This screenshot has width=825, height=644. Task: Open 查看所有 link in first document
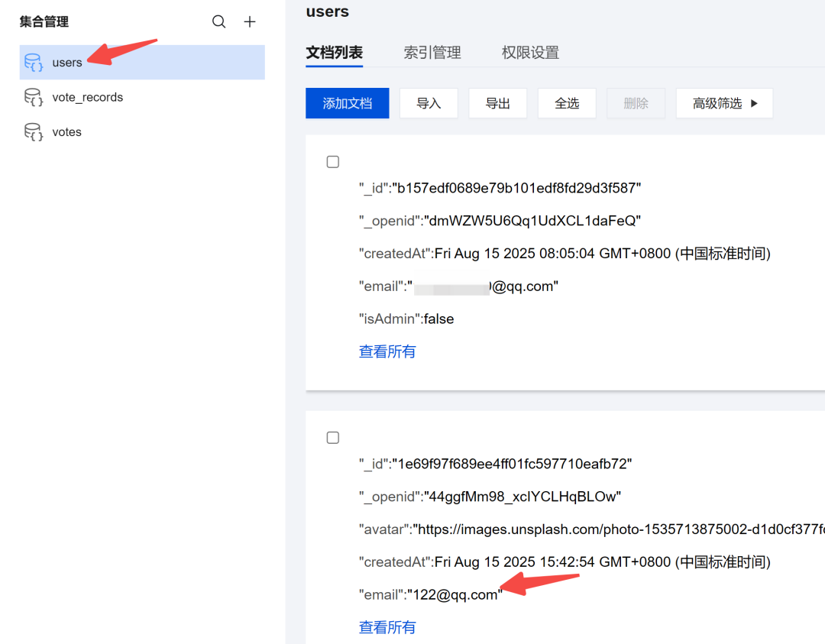click(387, 351)
